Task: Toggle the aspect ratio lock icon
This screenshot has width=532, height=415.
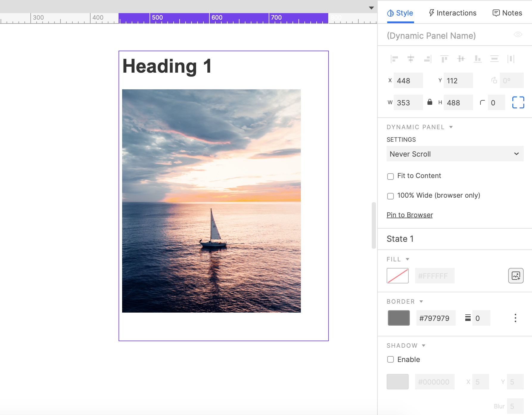Action: (430, 102)
